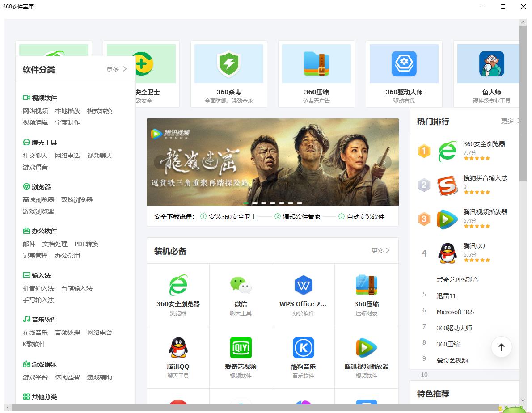Open 360安全浏览器 icon in 装机必备
The height and width of the screenshot is (413, 532).
[178, 285]
